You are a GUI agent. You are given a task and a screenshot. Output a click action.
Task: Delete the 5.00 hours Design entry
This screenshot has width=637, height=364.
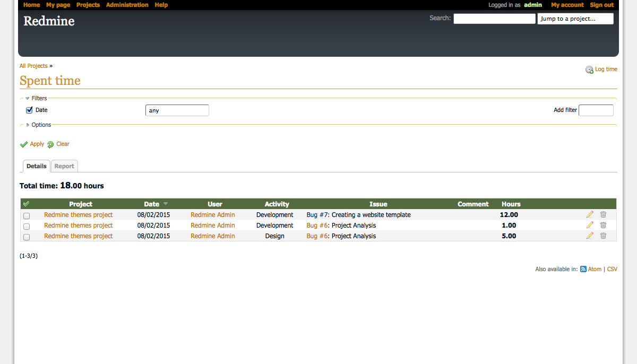click(x=603, y=236)
